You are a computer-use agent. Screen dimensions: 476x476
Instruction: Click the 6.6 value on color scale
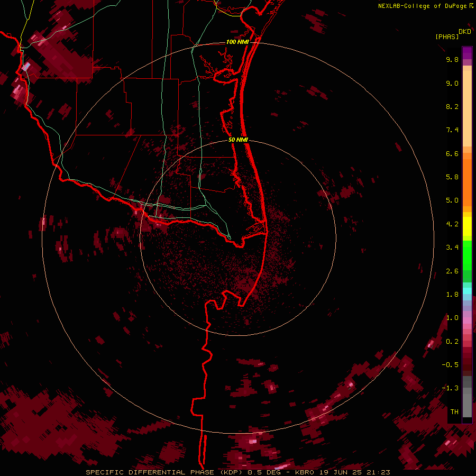(452, 153)
